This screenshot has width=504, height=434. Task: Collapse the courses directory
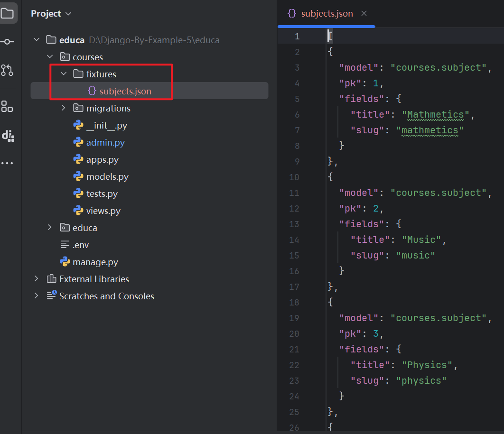50,57
